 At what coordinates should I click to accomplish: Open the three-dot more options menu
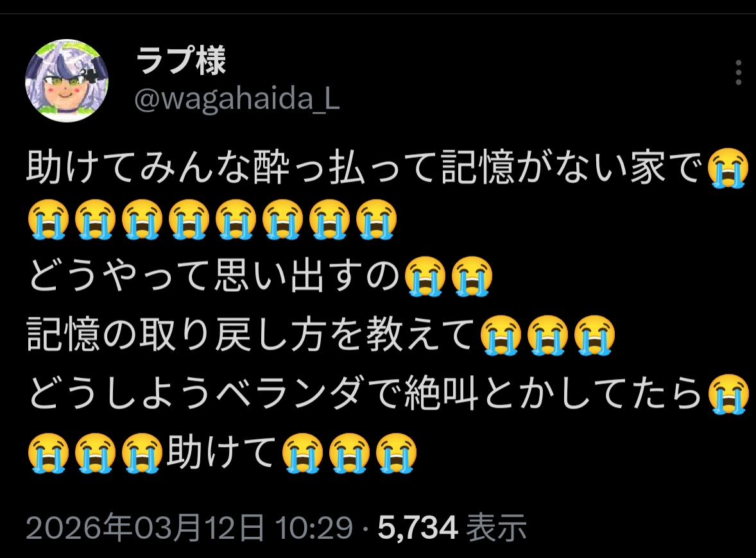coord(738,72)
